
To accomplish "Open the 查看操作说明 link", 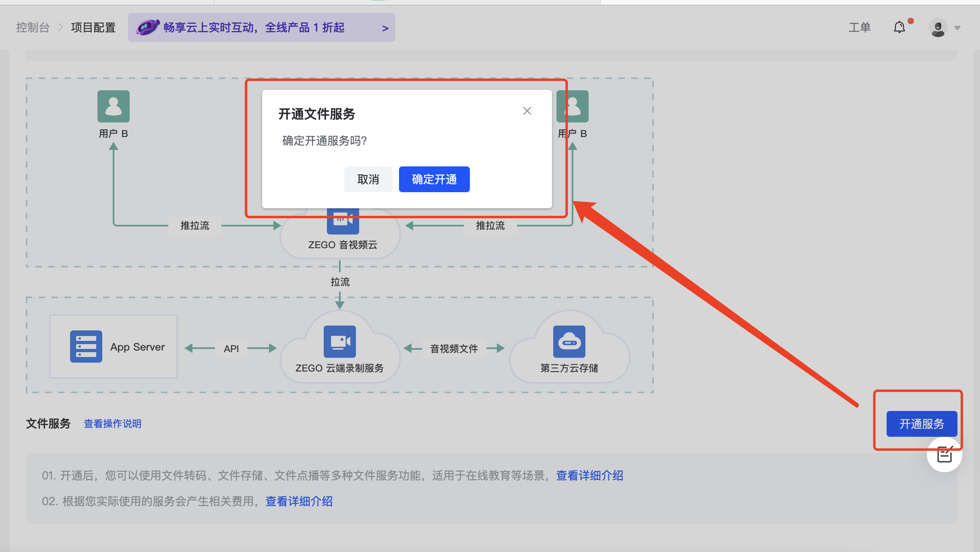I will [112, 424].
